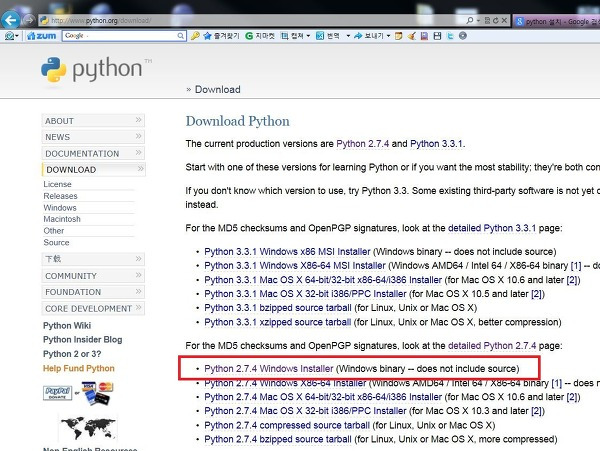Open the DOCUMENTATION sidebar menu
The image size is (600, 451).
coord(93,153)
